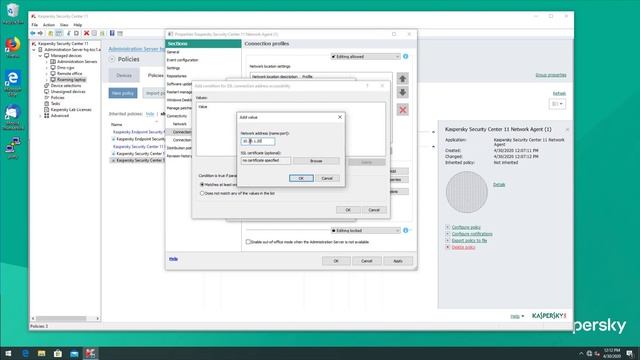Click the back arrow in console toolbar
This screenshot has height=360, width=640.
(x=33, y=33)
